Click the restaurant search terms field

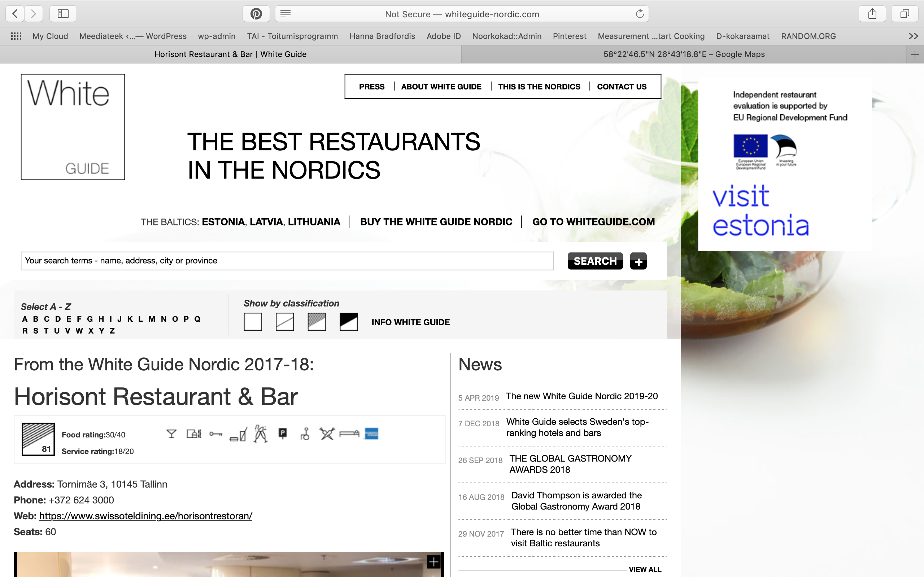click(x=287, y=261)
